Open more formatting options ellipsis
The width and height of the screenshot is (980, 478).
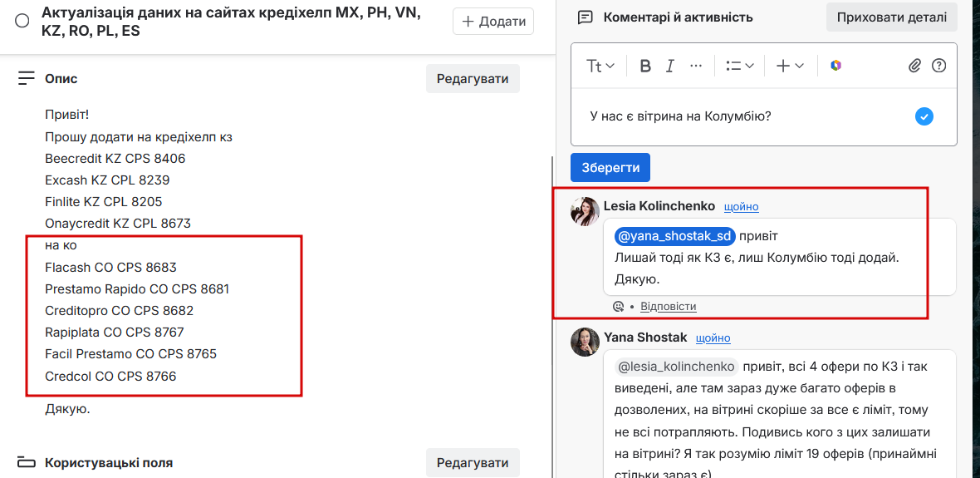pos(696,66)
